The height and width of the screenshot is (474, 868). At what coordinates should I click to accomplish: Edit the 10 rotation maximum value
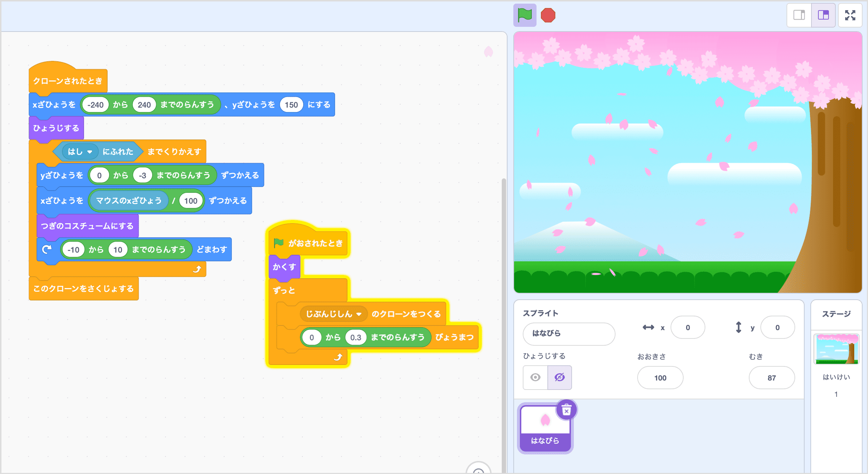(118, 250)
